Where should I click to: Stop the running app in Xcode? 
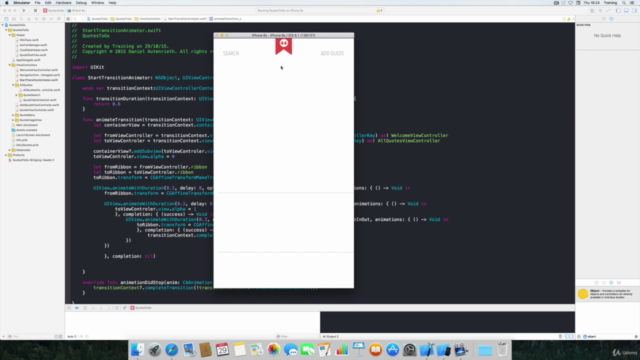tap(35, 11)
